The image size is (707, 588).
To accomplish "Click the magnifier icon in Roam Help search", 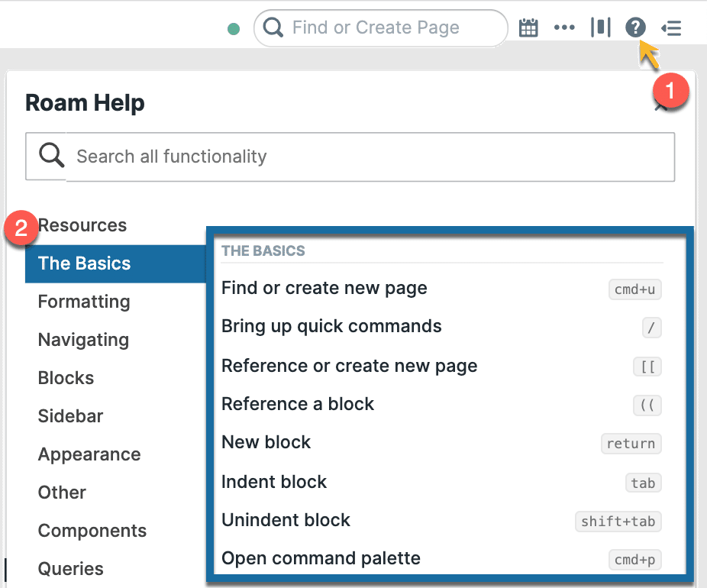I will (52, 157).
